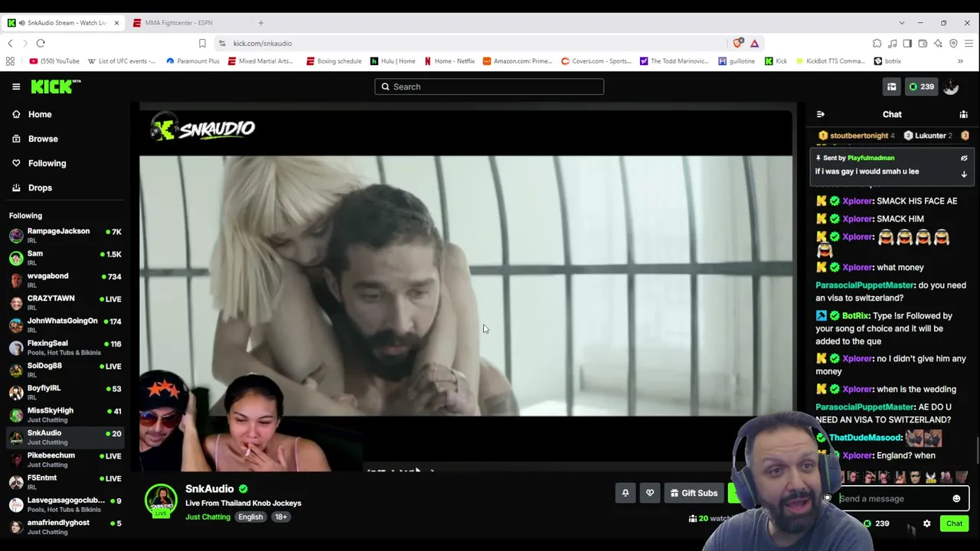Show the chat viewers list icon

coord(963,114)
